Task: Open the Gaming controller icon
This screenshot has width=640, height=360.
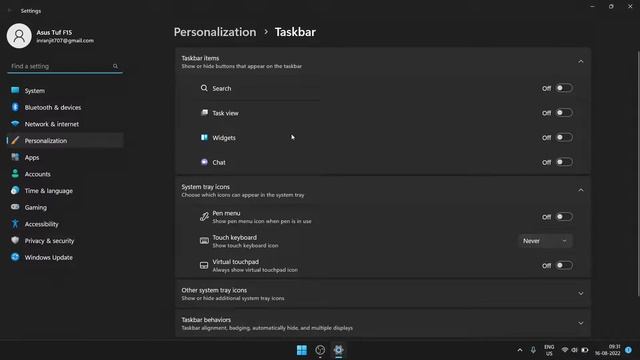Action: [x=15, y=207]
